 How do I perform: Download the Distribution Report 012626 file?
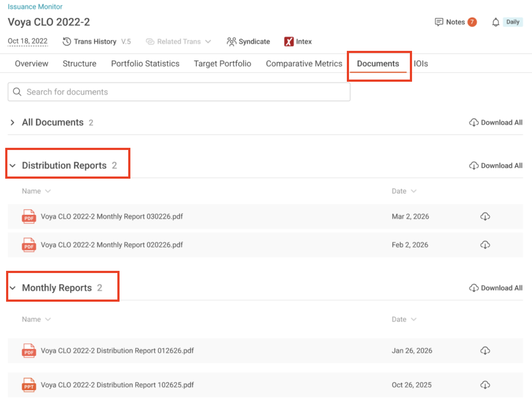(x=485, y=350)
